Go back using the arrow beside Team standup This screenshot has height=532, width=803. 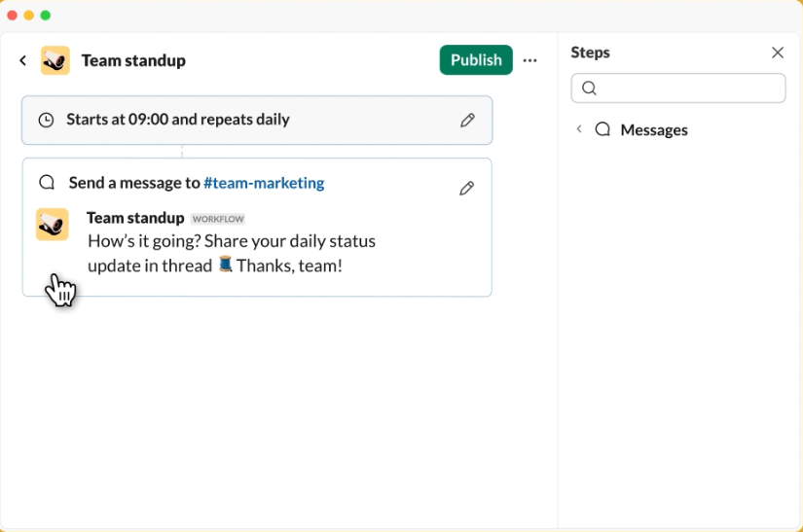click(x=22, y=61)
